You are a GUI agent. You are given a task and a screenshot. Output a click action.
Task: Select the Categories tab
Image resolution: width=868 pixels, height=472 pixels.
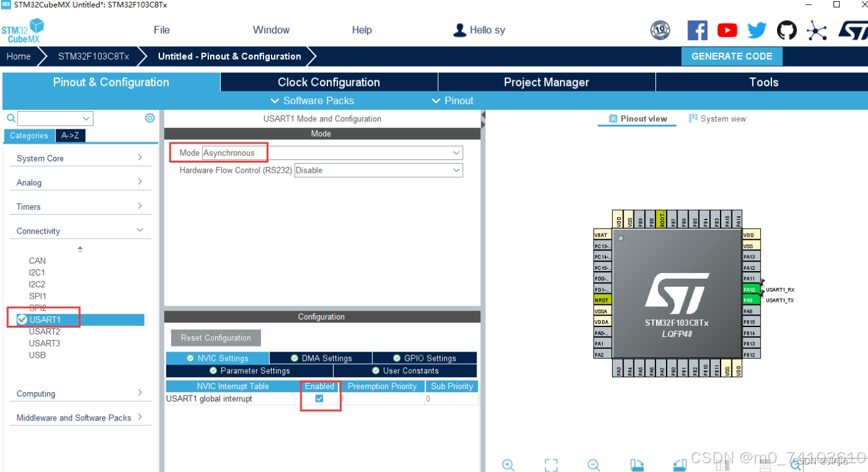pyautogui.click(x=29, y=136)
